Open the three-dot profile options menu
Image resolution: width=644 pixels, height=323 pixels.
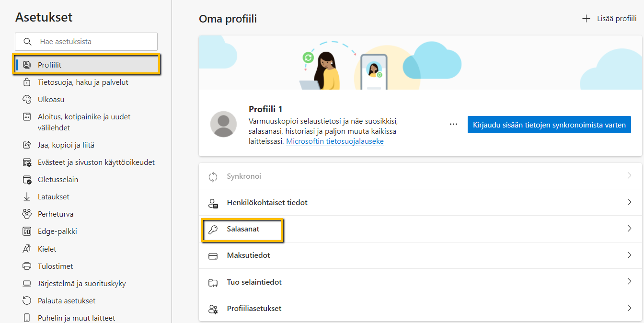tap(453, 125)
